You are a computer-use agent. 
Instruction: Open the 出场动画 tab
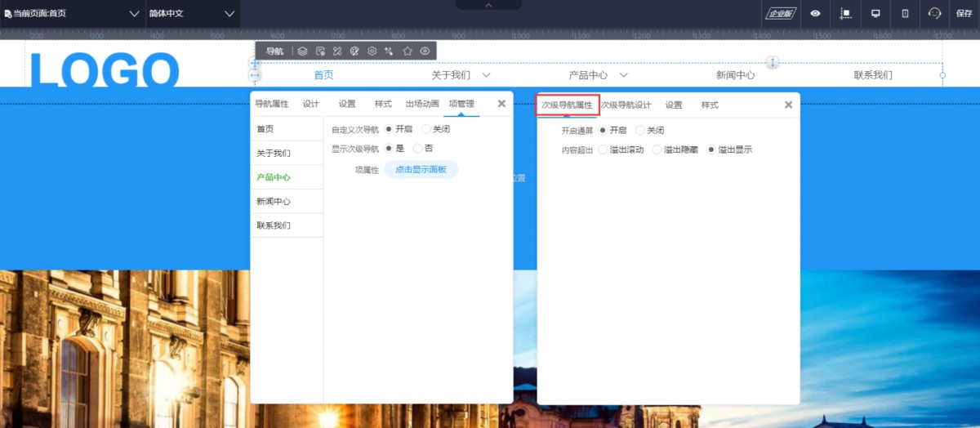[422, 104]
